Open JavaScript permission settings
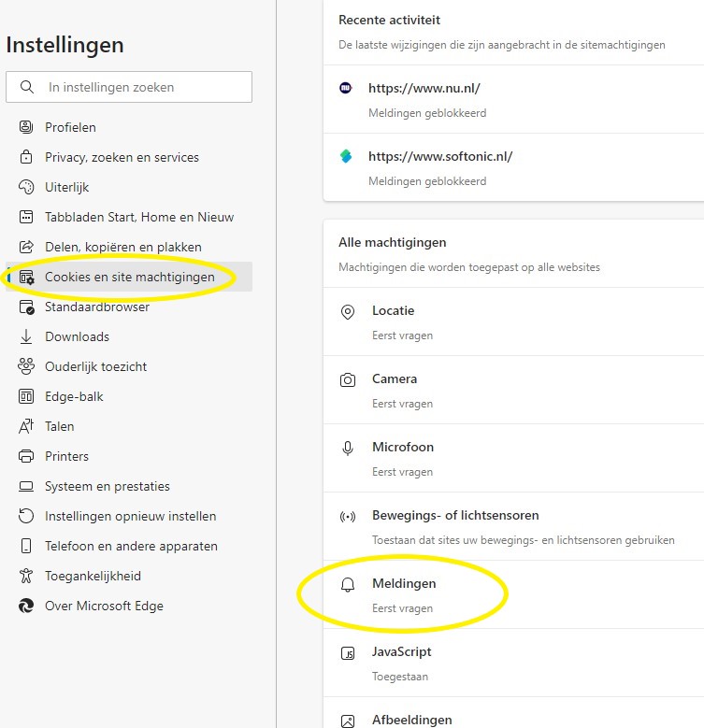The image size is (704, 728). pyautogui.click(x=513, y=663)
